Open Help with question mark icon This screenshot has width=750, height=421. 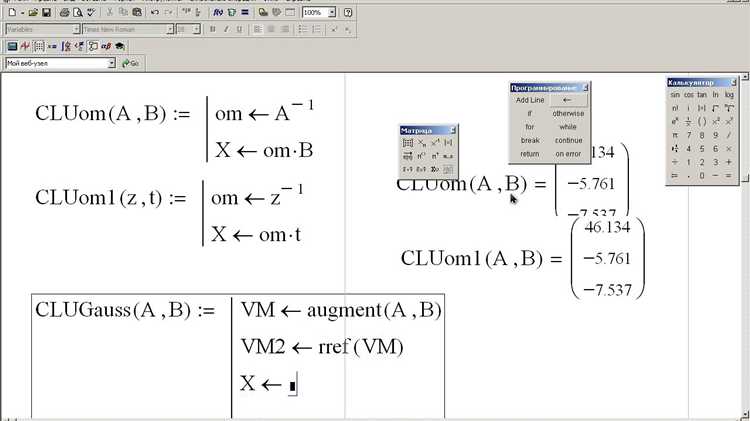click(348, 12)
